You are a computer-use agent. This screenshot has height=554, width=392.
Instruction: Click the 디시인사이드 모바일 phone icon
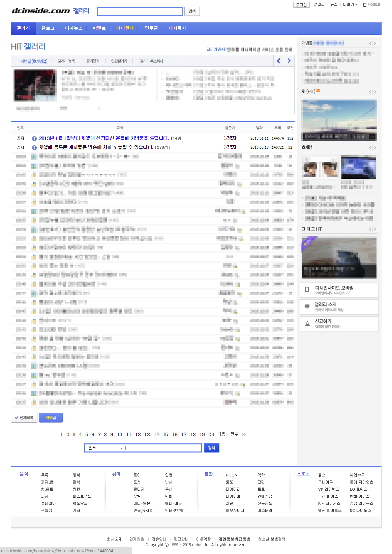coord(307,290)
